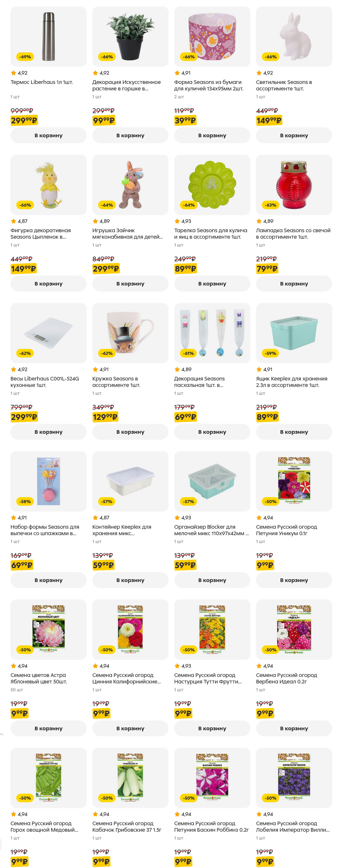Open Весы Liberhaus C001L-524G product link
This screenshot has width=342, height=868.
[45, 382]
